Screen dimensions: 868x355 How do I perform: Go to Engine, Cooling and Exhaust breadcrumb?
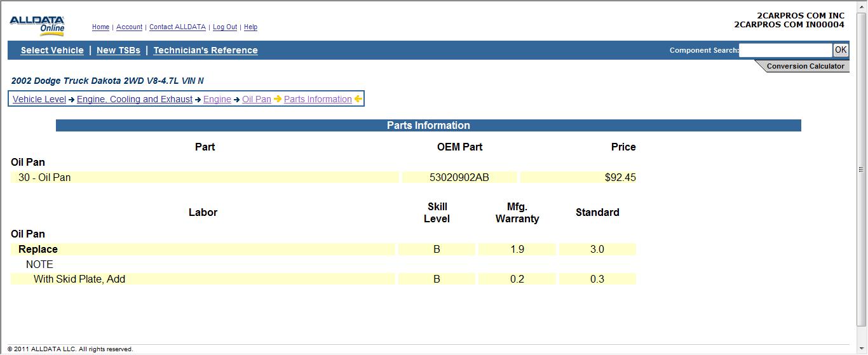coord(135,99)
